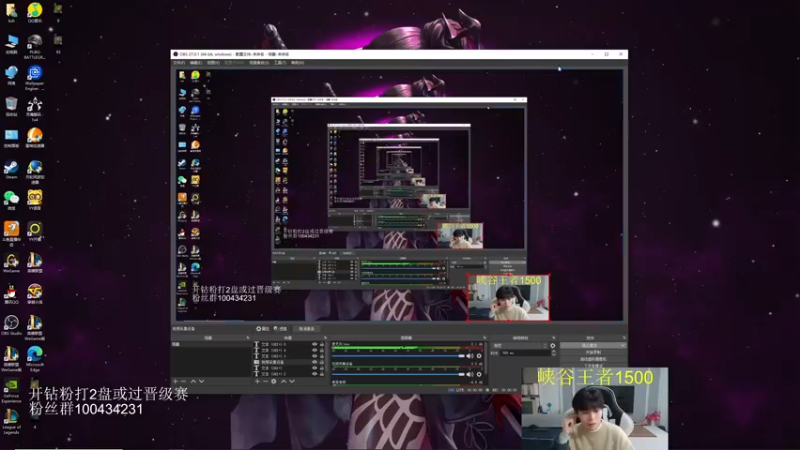Remove the scene with the minus icon
The height and width of the screenshot is (450, 800).
[x=183, y=381]
